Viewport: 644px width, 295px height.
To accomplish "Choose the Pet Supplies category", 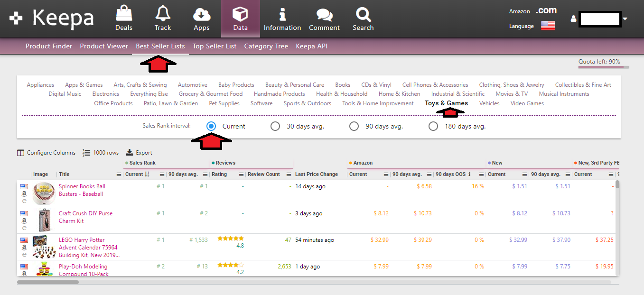I will pos(224,103).
